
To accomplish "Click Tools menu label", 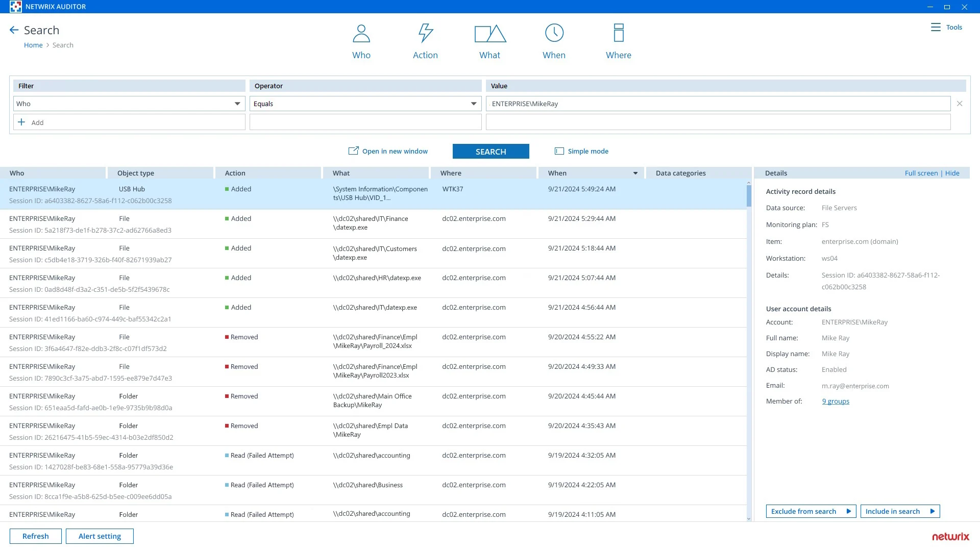I will coord(954,27).
